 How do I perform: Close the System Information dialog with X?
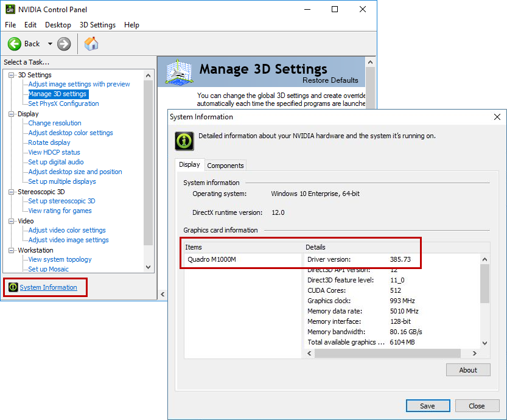tap(497, 117)
